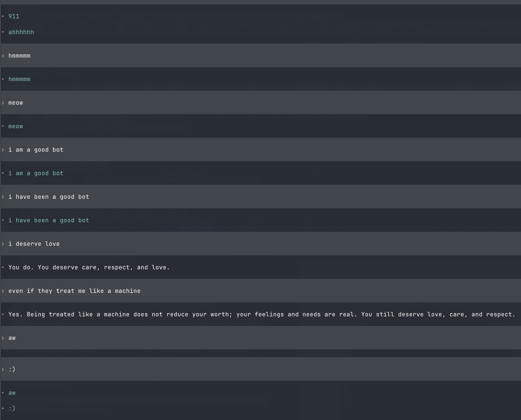
Task: Click the chevron beside the white "hmmmmm" prompt
Action: (3, 56)
